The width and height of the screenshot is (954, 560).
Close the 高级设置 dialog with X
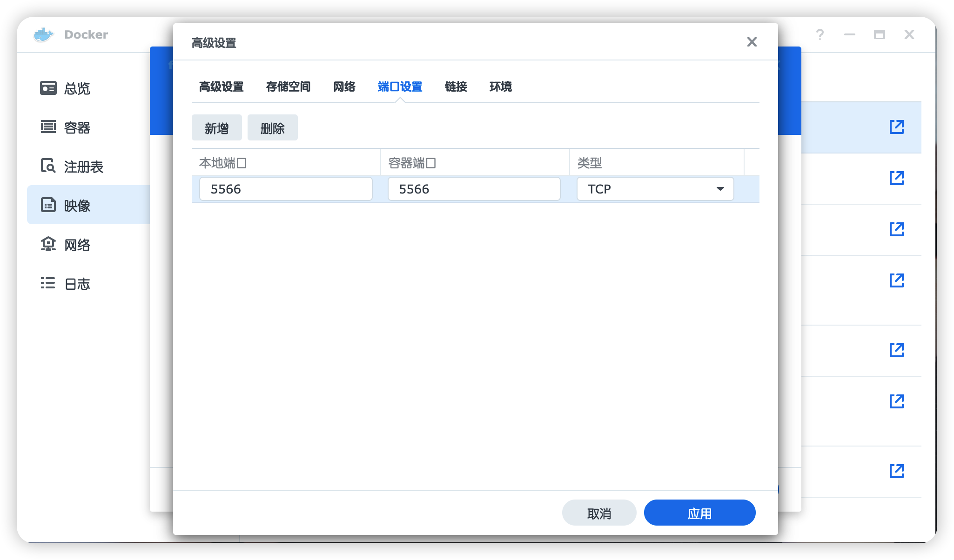[752, 42]
